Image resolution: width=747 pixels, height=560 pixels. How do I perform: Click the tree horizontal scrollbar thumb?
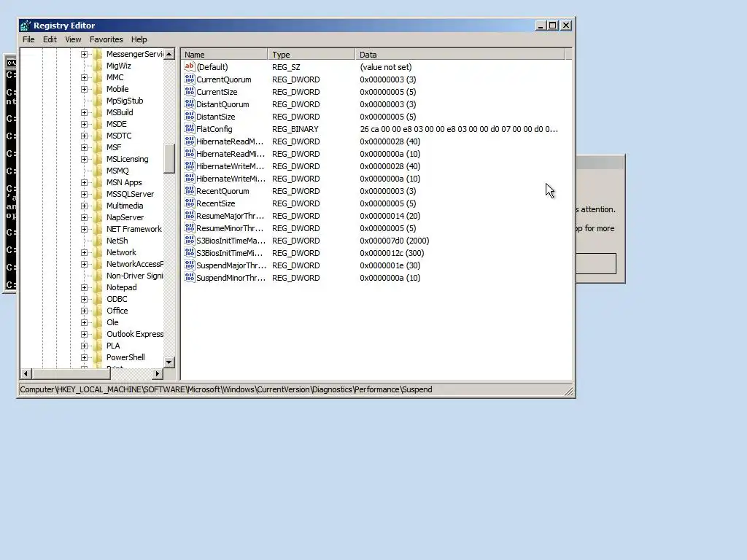point(71,374)
